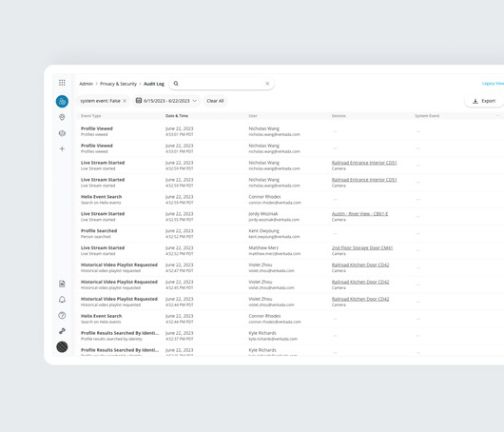Focus the audit log search field

pyautogui.click(x=222, y=84)
